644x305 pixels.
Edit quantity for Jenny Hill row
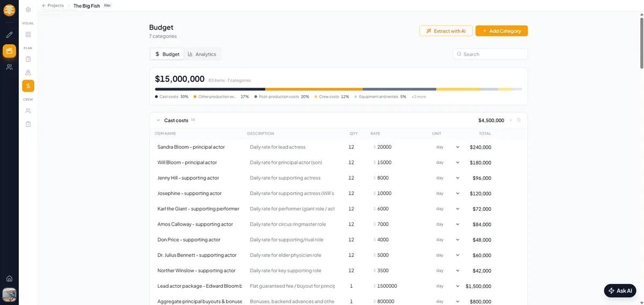point(352,178)
